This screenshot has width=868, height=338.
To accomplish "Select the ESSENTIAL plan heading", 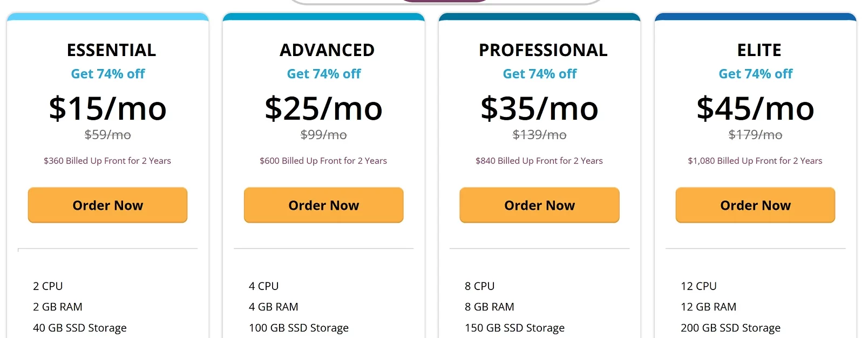I will tap(111, 50).
